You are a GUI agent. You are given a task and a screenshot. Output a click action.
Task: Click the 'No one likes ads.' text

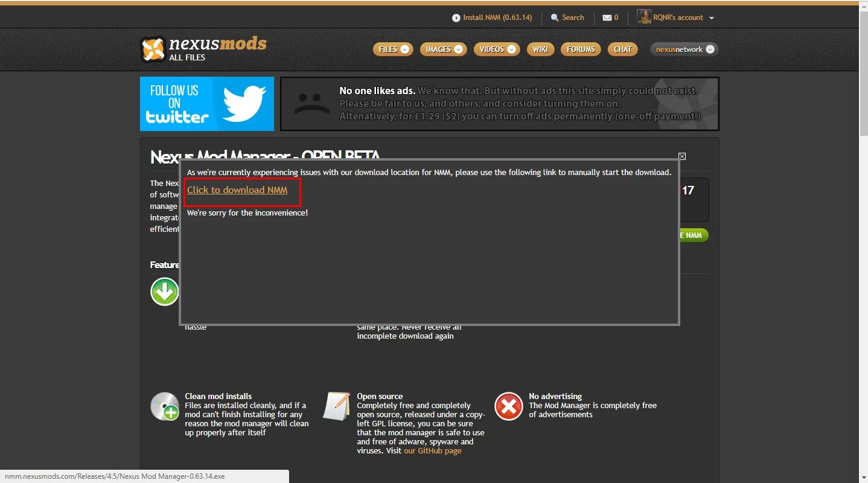377,91
